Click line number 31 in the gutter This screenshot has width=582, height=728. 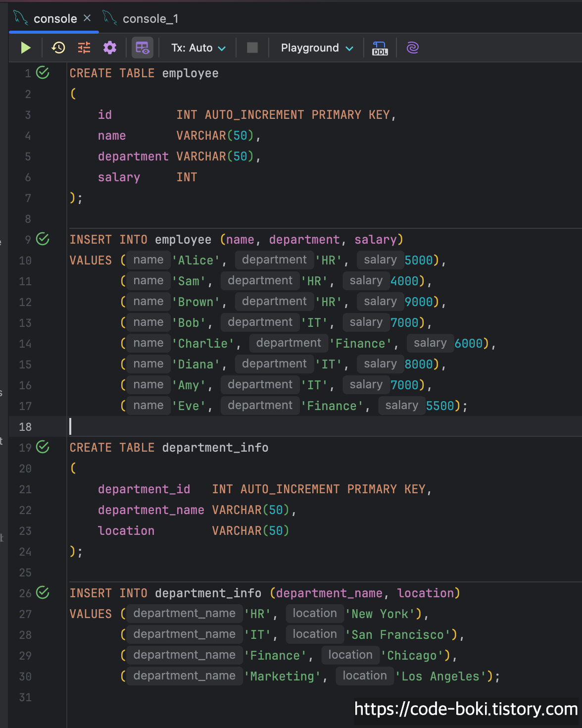click(25, 697)
